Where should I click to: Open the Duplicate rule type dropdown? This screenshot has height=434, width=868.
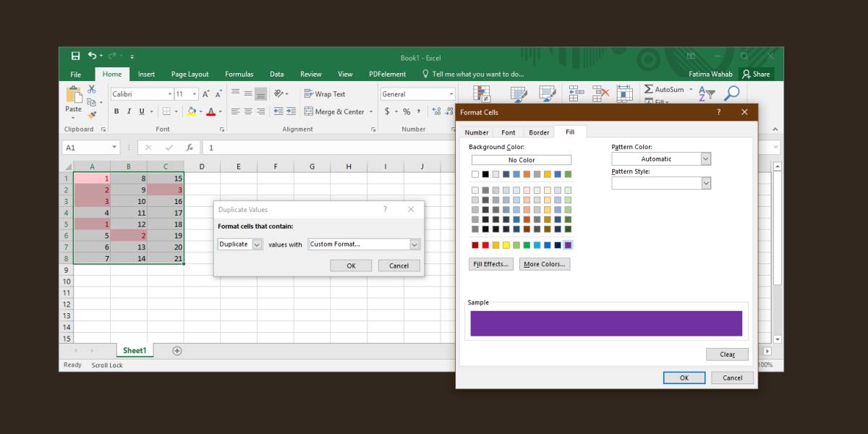point(257,244)
